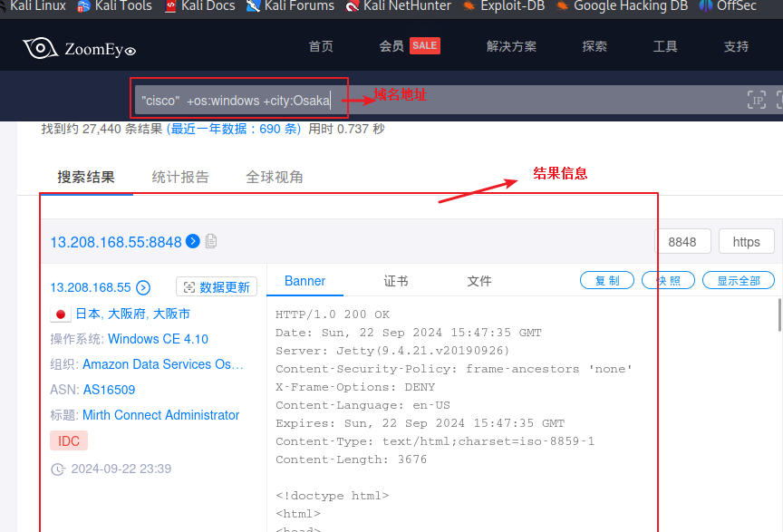
Task: Click banner line Server: Jetty(9.4.21.v20190926)
Action: (392, 351)
